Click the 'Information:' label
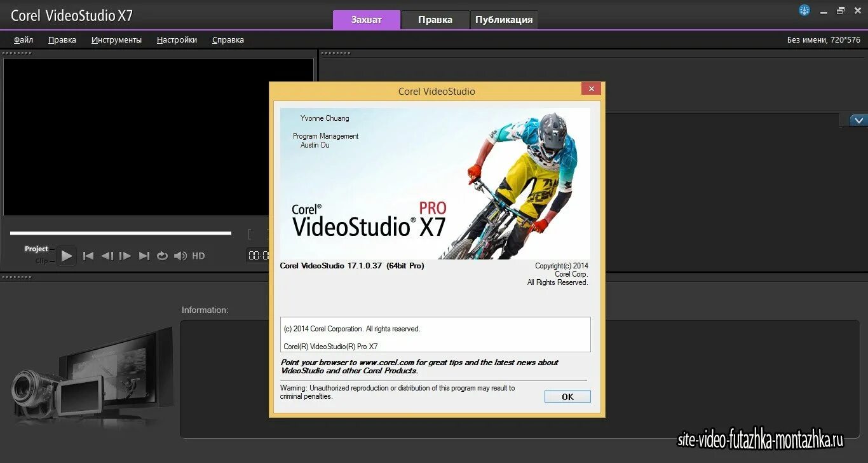The height and width of the screenshot is (463, 868). tap(205, 310)
